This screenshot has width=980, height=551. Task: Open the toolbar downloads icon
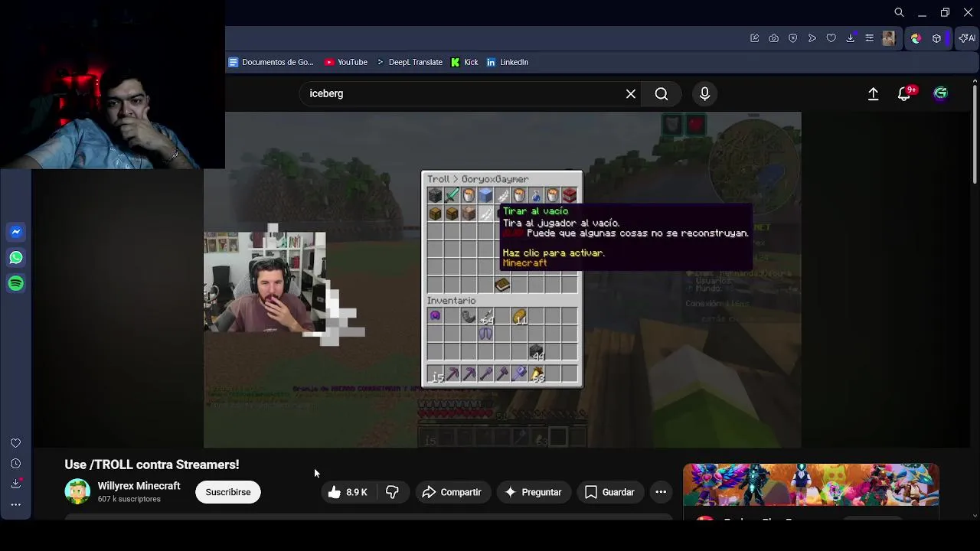(x=850, y=38)
